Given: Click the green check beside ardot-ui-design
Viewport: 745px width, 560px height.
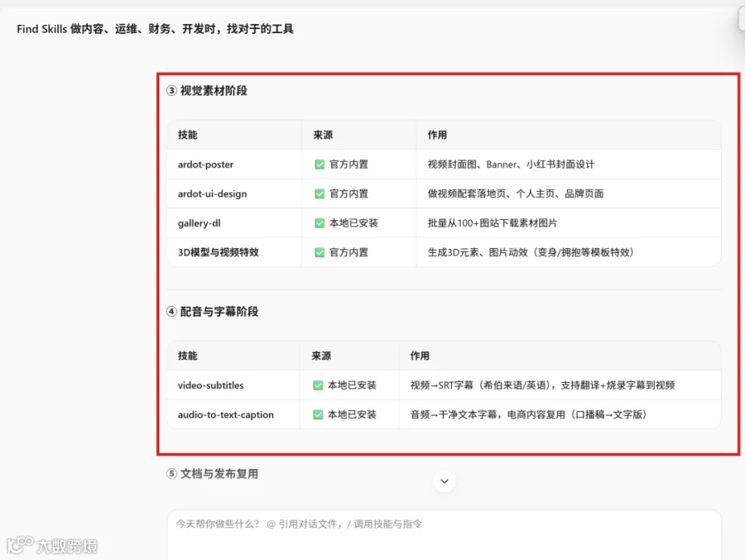Looking at the screenshot, I should coord(320,194).
